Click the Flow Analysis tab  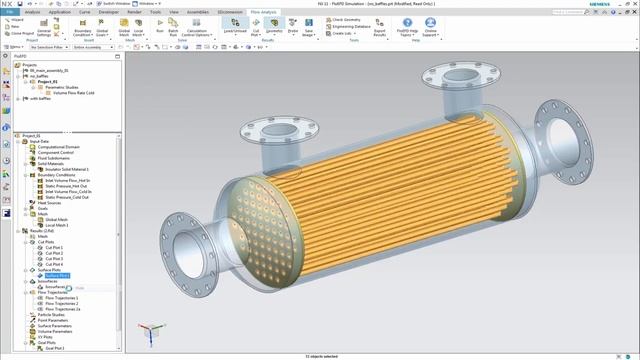point(263,12)
